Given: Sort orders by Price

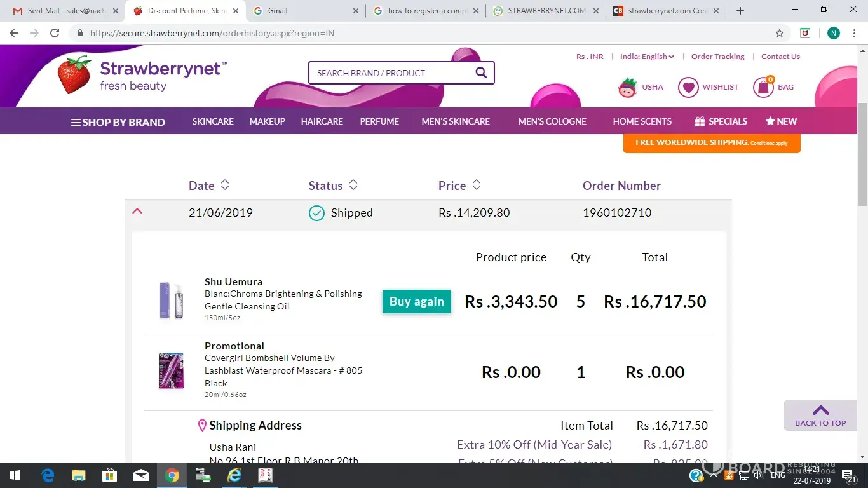Looking at the screenshot, I should pyautogui.click(x=459, y=186).
